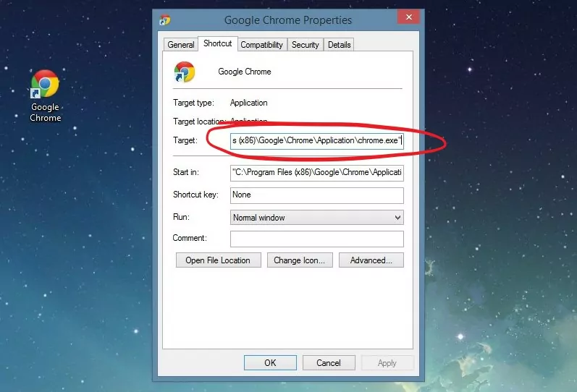
Task: Click the 'Target:' label
Action: click(185, 140)
